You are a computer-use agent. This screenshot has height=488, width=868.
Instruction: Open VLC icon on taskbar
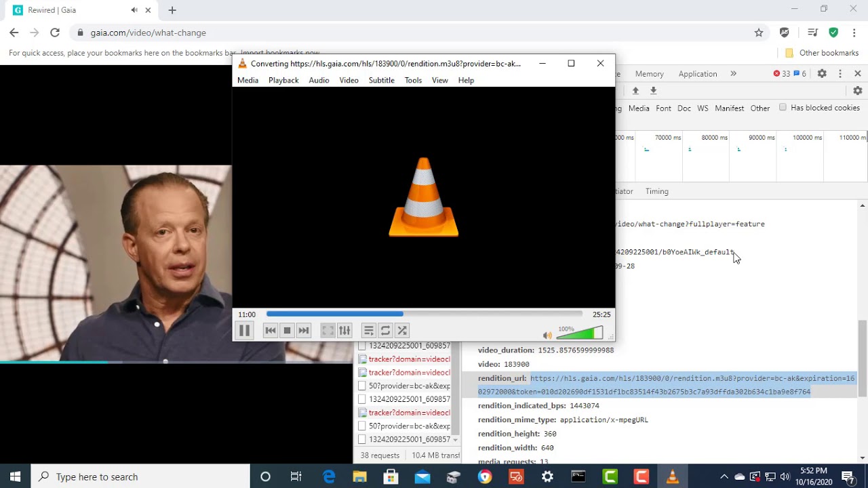click(672, 476)
